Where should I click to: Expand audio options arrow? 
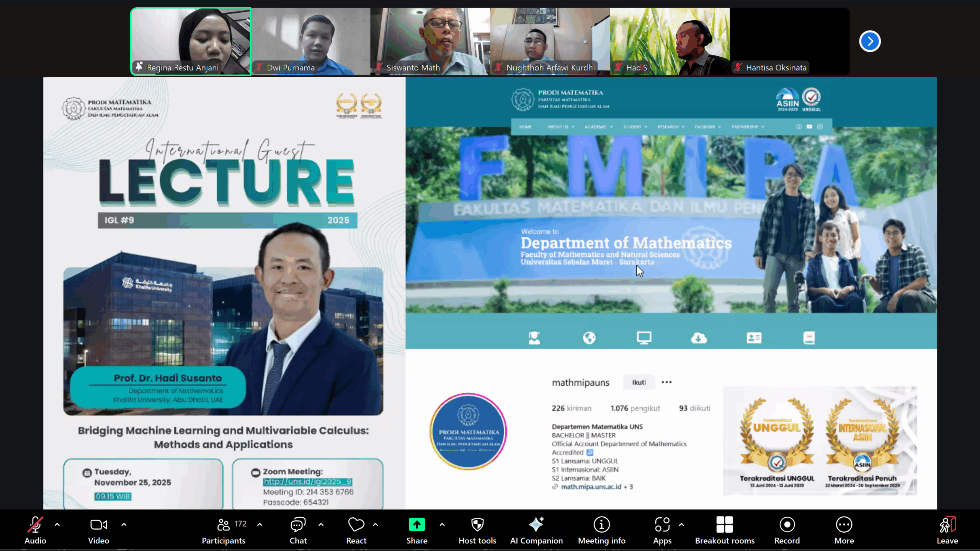coord(57,525)
